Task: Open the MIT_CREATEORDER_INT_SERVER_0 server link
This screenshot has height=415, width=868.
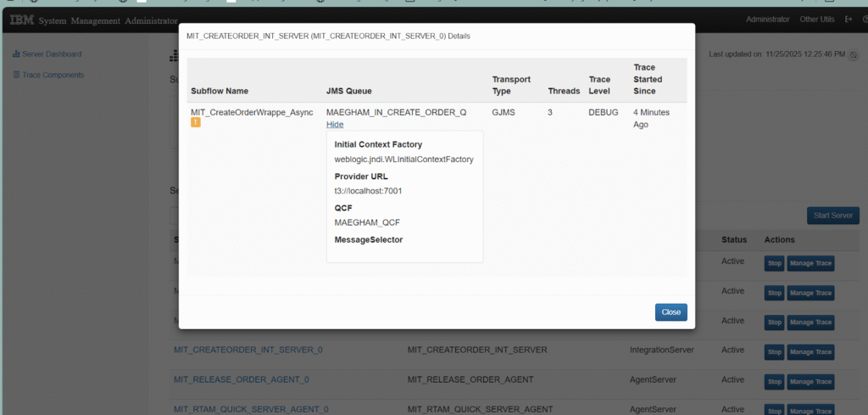Action: click(x=248, y=350)
